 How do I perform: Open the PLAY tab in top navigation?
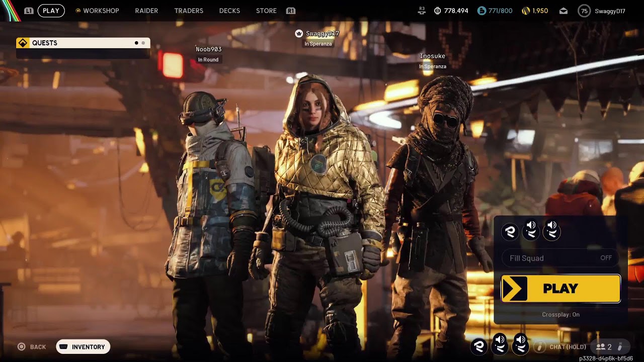tap(51, 11)
